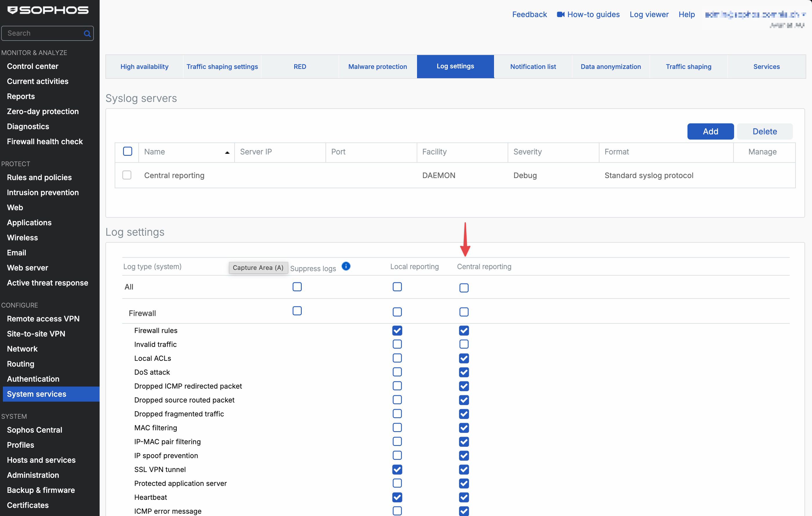Open Site-to-site VPN
The image size is (812, 516).
[36, 334]
